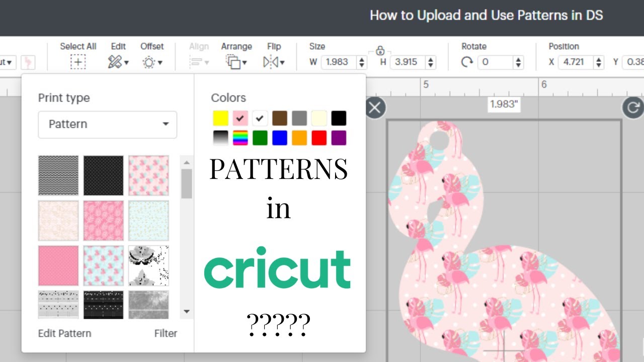Click Edit Pattern link
Image resolution: width=644 pixels, height=362 pixels.
pyautogui.click(x=64, y=333)
